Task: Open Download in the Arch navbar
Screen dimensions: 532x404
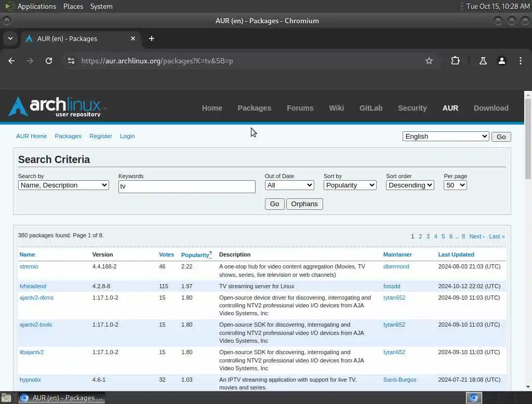Action: [x=491, y=108]
